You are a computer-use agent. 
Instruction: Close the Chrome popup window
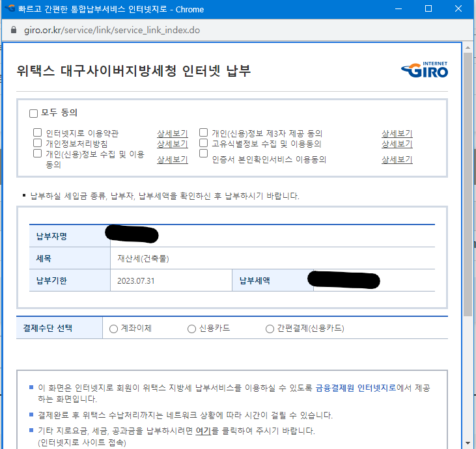(x=458, y=9)
